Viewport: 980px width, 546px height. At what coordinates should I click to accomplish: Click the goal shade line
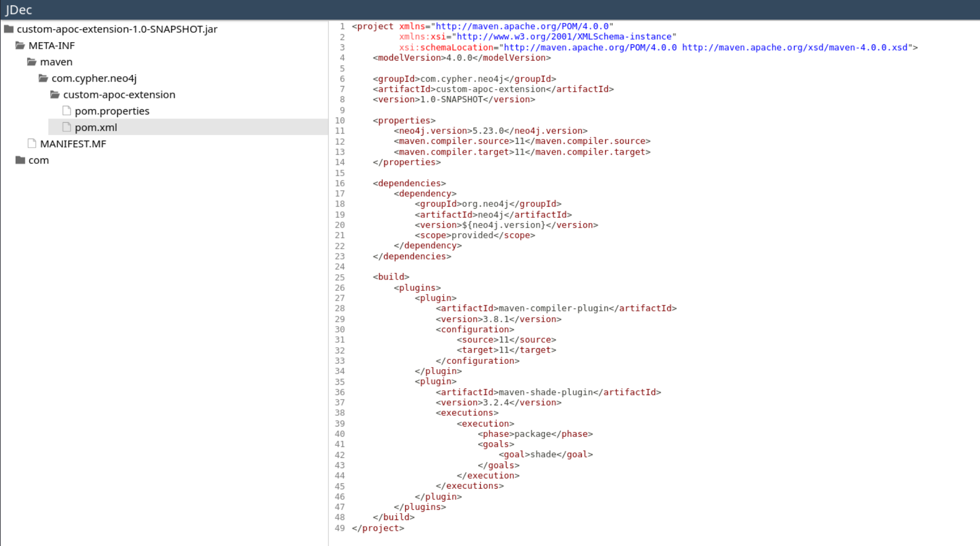click(x=546, y=455)
